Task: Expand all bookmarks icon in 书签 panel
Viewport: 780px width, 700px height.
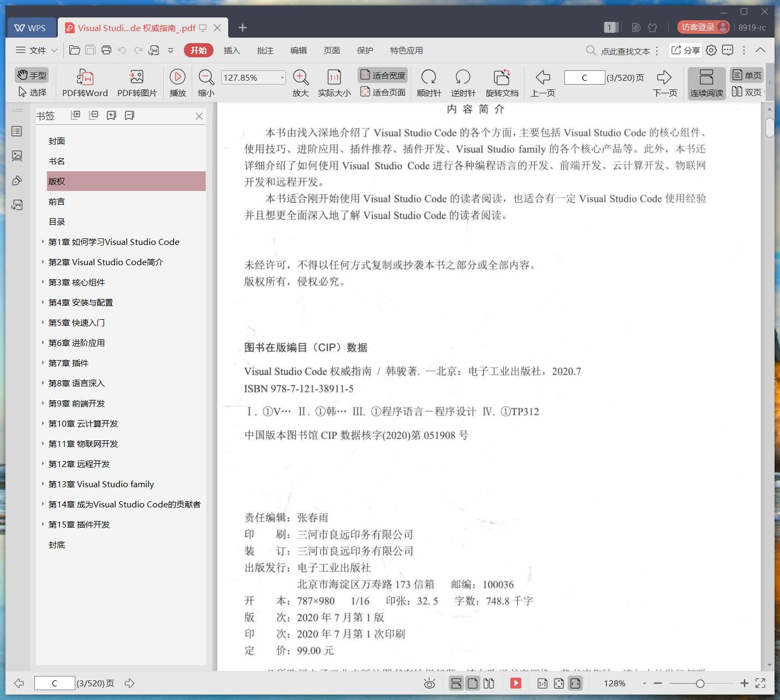Action: 76,115
